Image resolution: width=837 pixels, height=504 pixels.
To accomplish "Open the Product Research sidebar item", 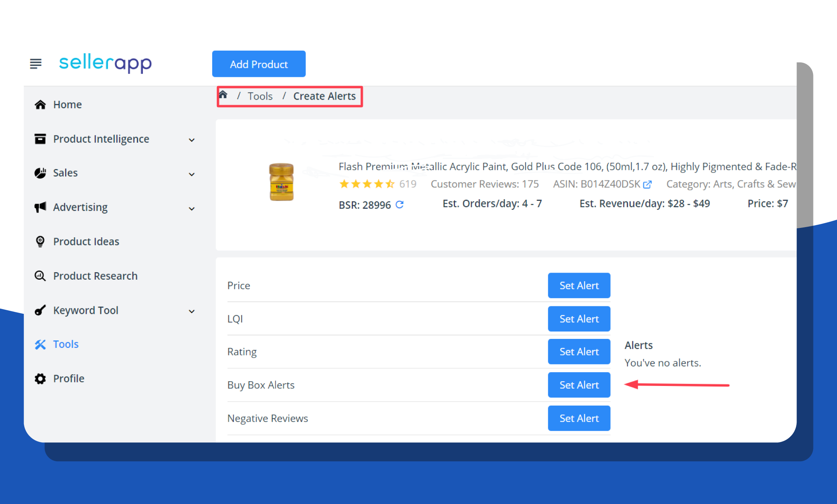I will [x=95, y=276].
